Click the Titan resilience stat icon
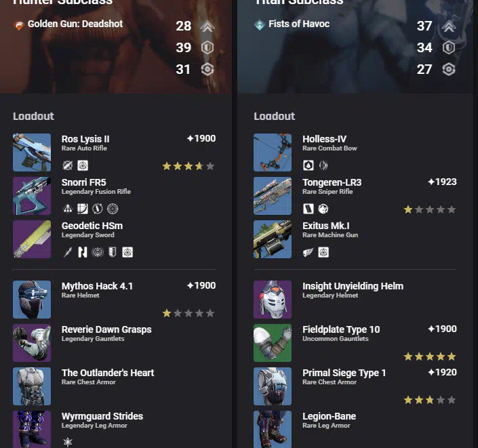Viewport: 478px width, 448px height. 448,48
